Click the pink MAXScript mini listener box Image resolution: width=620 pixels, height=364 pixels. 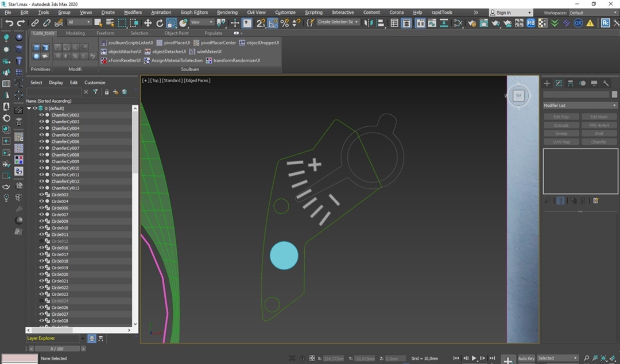pyautogui.click(x=20, y=358)
